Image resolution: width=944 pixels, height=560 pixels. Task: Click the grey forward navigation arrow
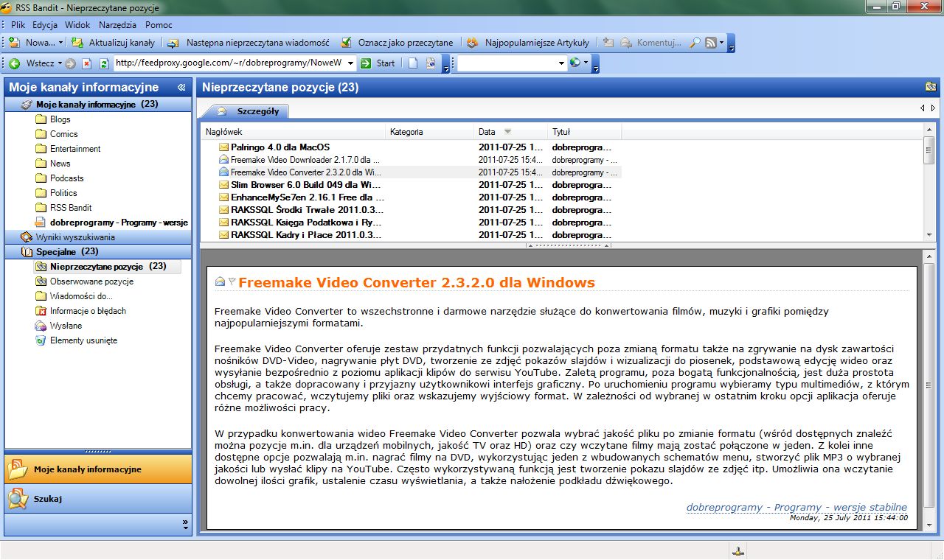71,63
